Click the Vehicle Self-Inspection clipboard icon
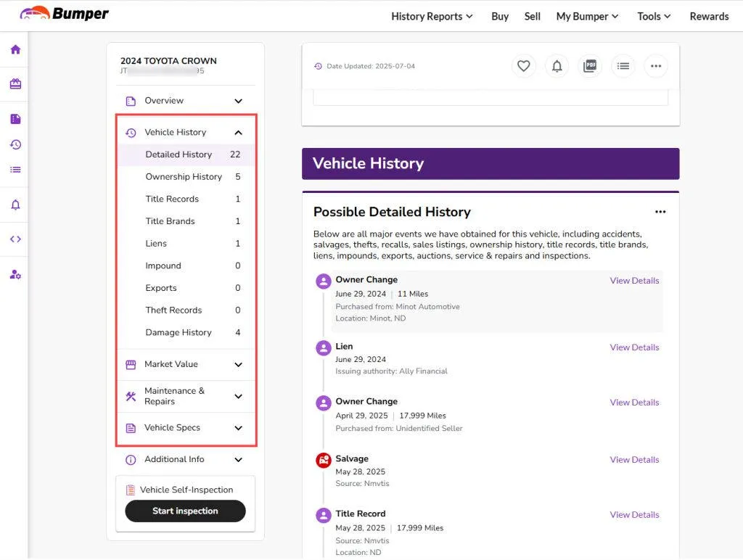Image resolution: width=743 pixels, height=560 pixels. [x=131, y=490]
